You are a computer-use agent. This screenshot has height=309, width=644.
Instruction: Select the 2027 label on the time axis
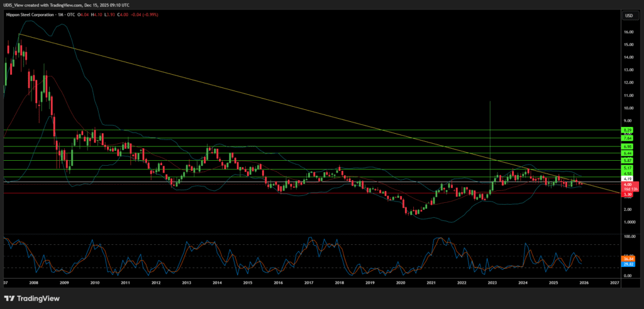coord(614,283)
